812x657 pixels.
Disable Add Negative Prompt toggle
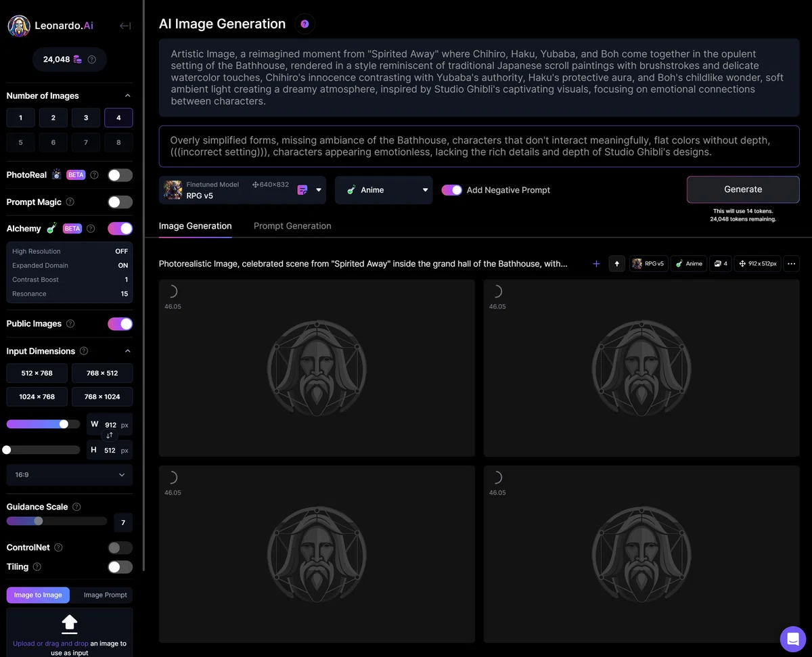point(451,190)
